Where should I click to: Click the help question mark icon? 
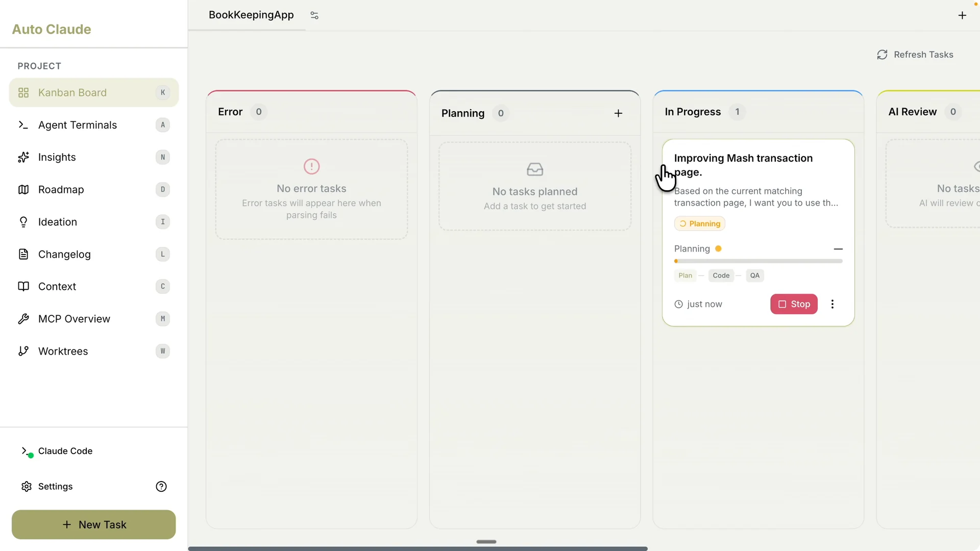[161, 487]
